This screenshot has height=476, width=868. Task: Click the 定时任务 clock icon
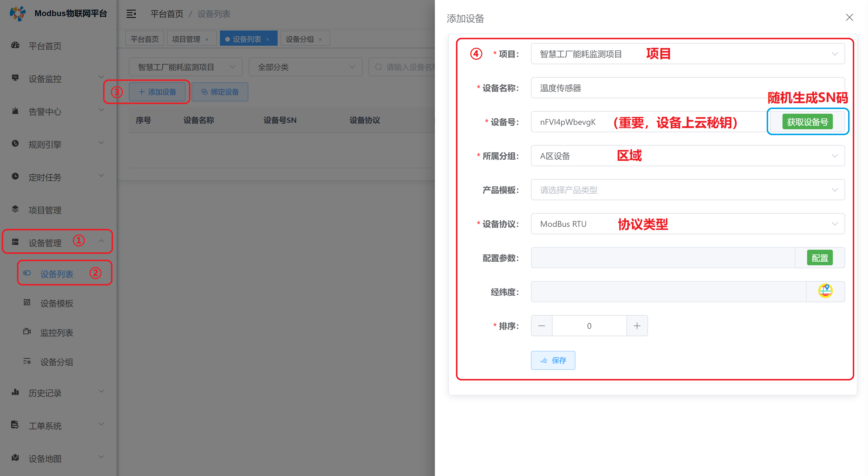(15, 176)
